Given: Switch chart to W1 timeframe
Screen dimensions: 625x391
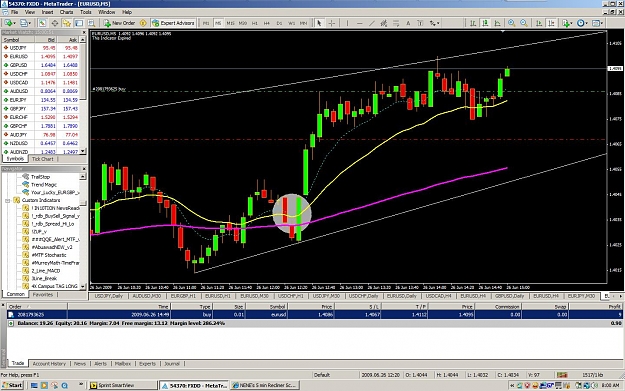Looking at the screenshot, I should click(x=291, y=23).
